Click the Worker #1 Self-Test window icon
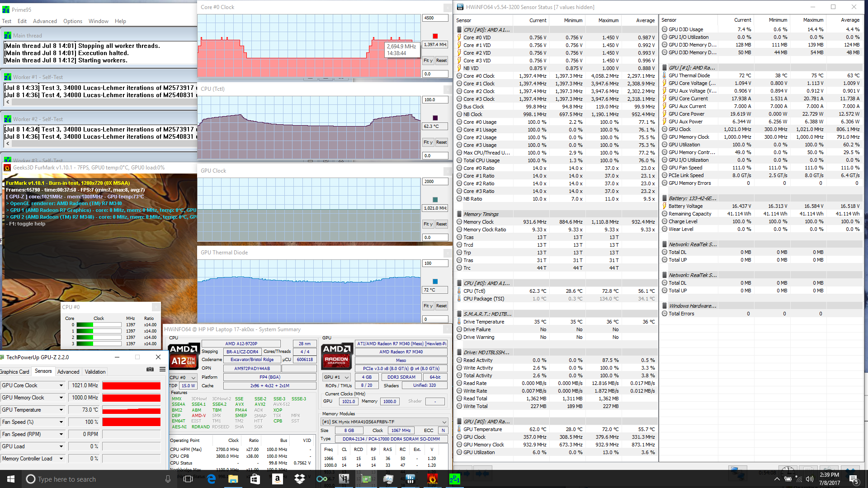868x488 pixels. coord(8,77)
